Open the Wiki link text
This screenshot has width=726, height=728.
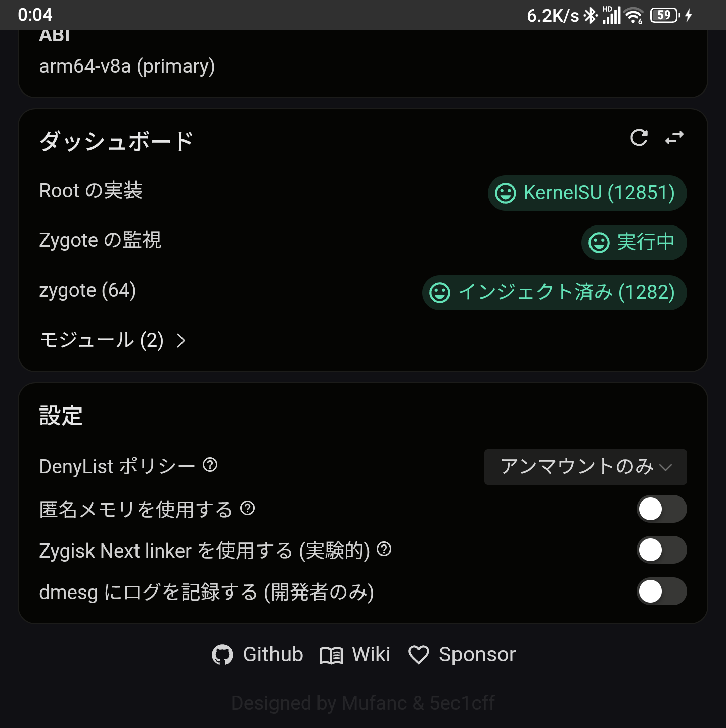click(x=371, y=655)
